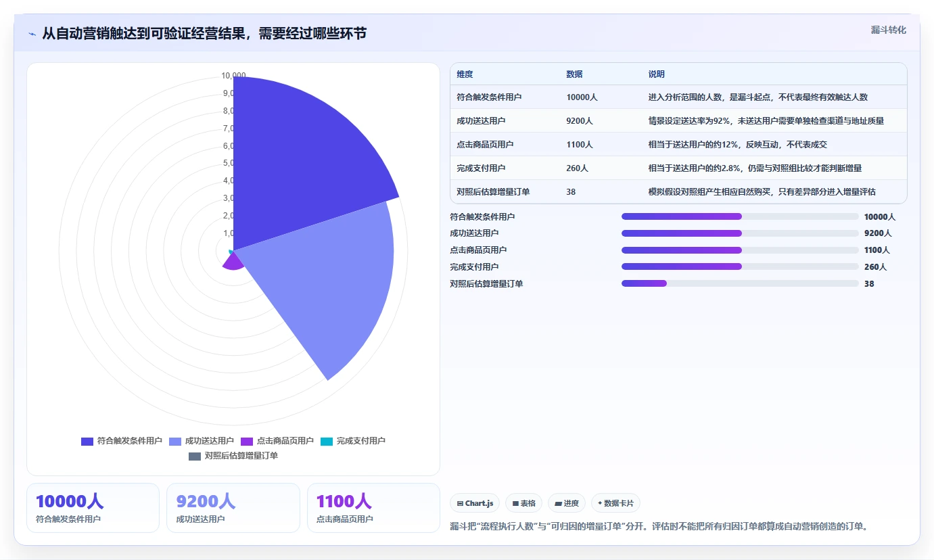Click the lightning icon beside the title
The image size is (934, 560).
[x=32, y=34]
